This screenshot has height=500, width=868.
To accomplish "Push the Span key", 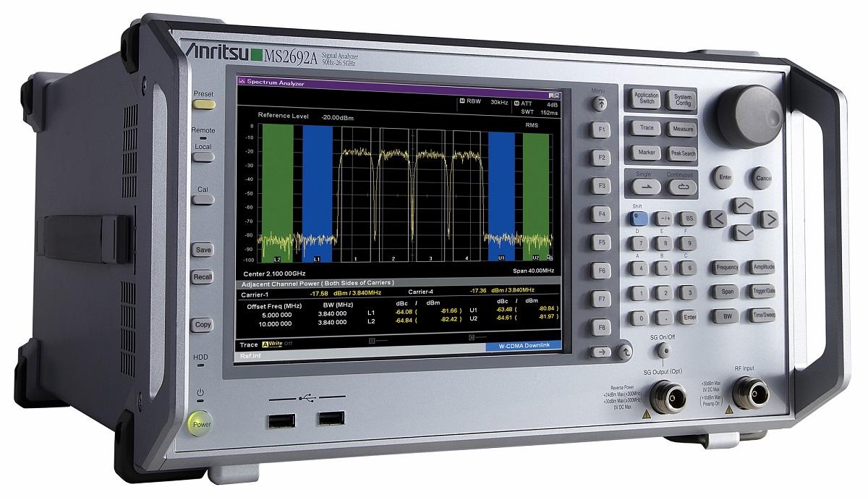I will 727,292.
